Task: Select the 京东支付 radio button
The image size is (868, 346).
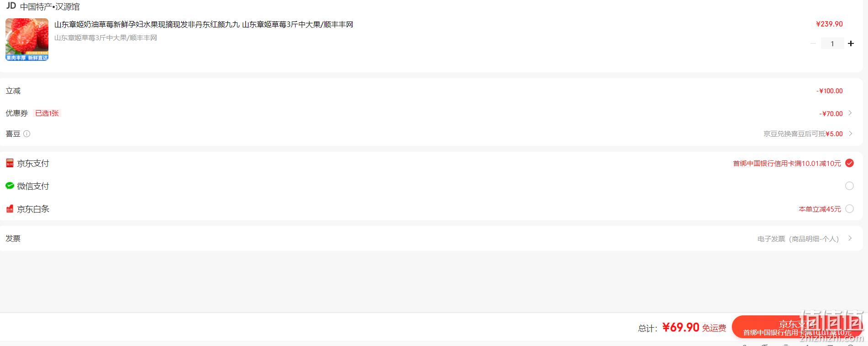Action: [x=849, y=163]
